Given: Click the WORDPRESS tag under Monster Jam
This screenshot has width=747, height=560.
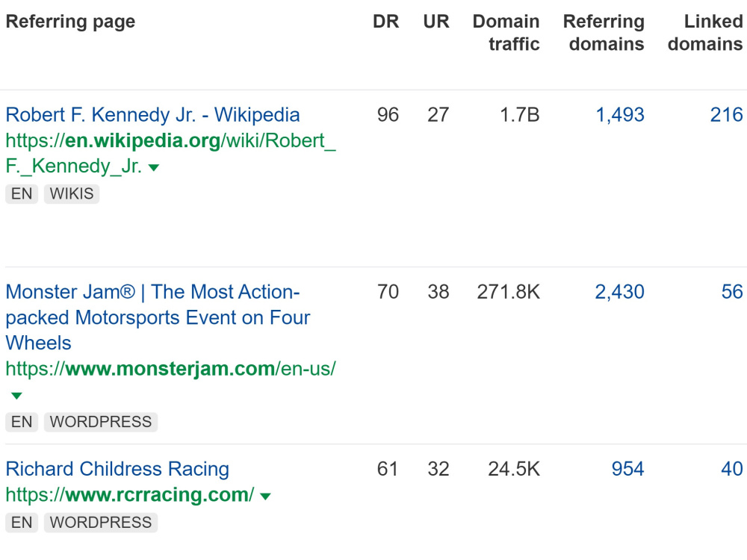Looking at the screenshot, I should (101, 422).
